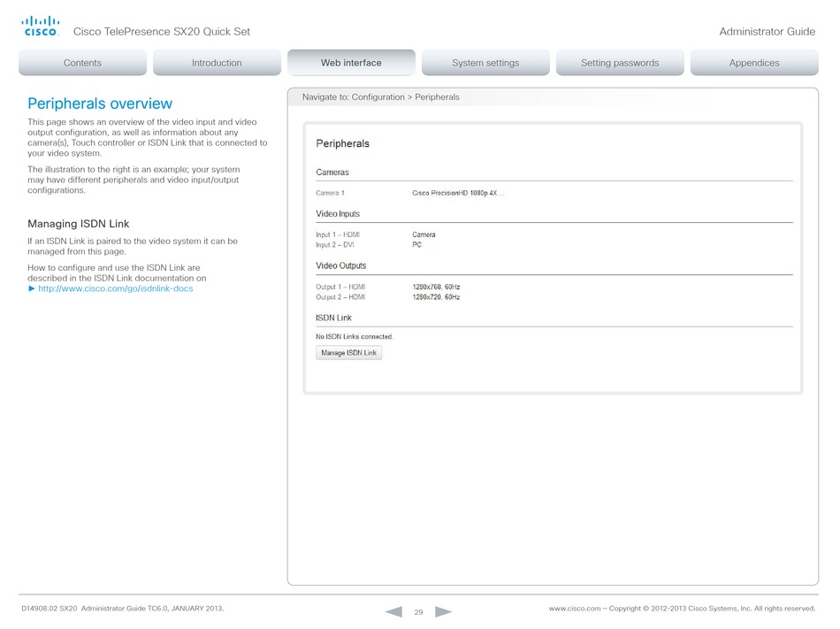The image size is (840, 629).
Task: Click the page number 29
Action: (418, 612)
